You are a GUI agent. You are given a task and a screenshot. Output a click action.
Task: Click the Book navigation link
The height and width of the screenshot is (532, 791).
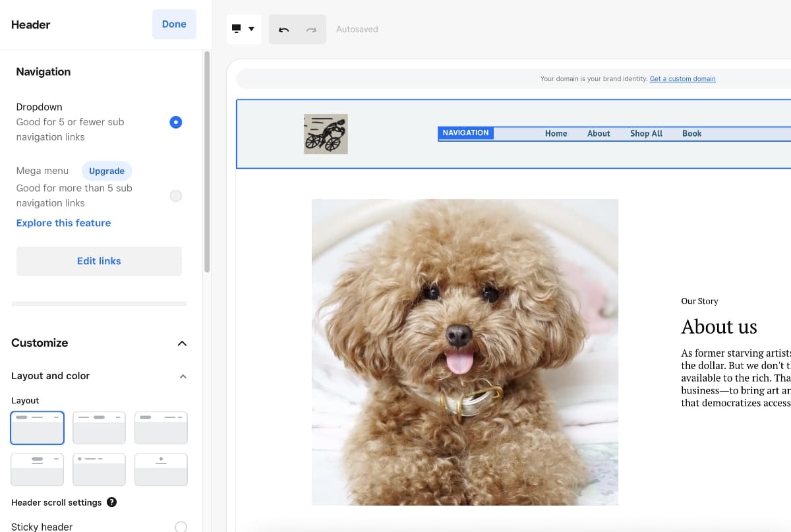(x=692, y=133)
